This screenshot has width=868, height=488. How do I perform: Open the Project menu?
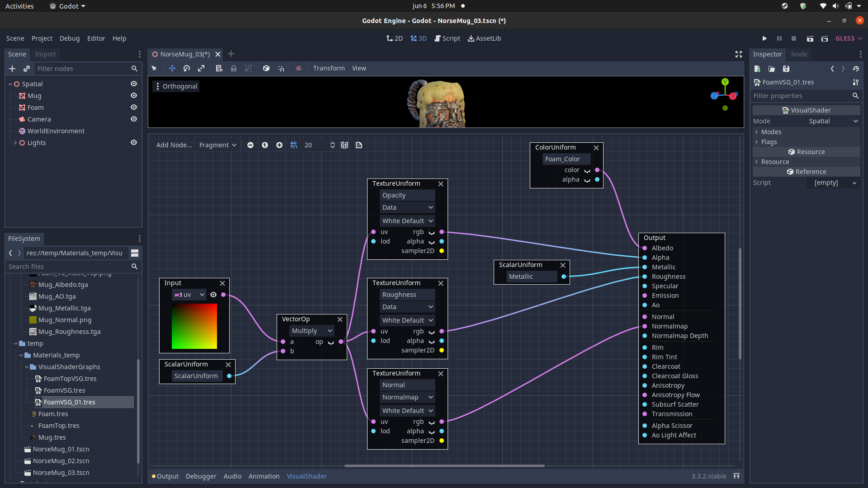(x=42, y=38)
